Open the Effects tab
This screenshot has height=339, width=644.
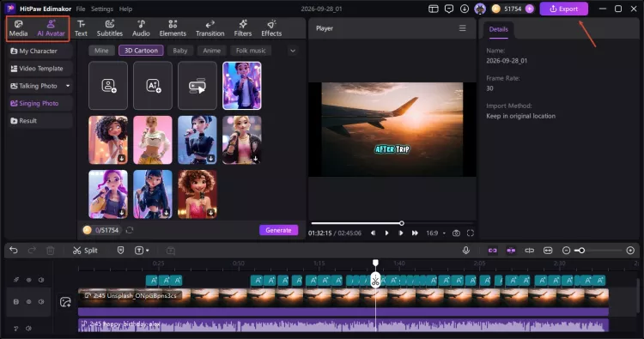pyautogui.click(x=271, y=28)
